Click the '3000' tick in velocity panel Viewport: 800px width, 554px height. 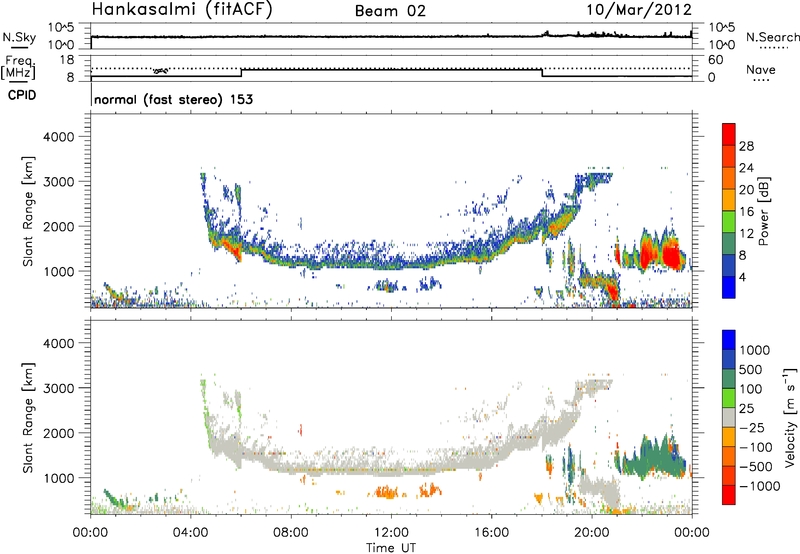[x=58, y=388]
